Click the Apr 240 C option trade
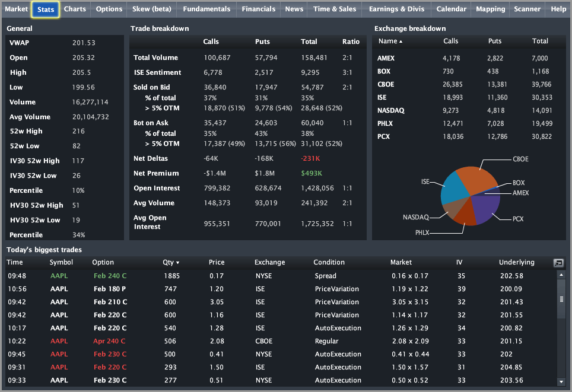Viewport: 572px width, 392px height. point(109,342)
